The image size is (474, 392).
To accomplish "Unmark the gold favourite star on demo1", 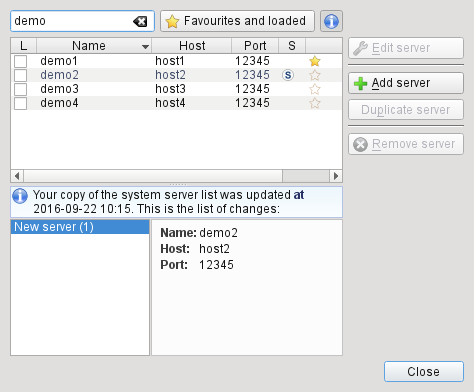I will tap(315, 61).
